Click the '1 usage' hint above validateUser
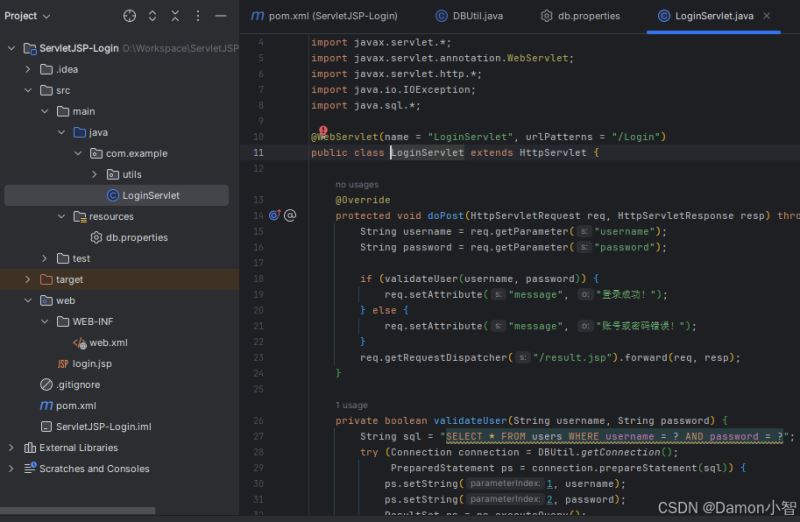 351,405
